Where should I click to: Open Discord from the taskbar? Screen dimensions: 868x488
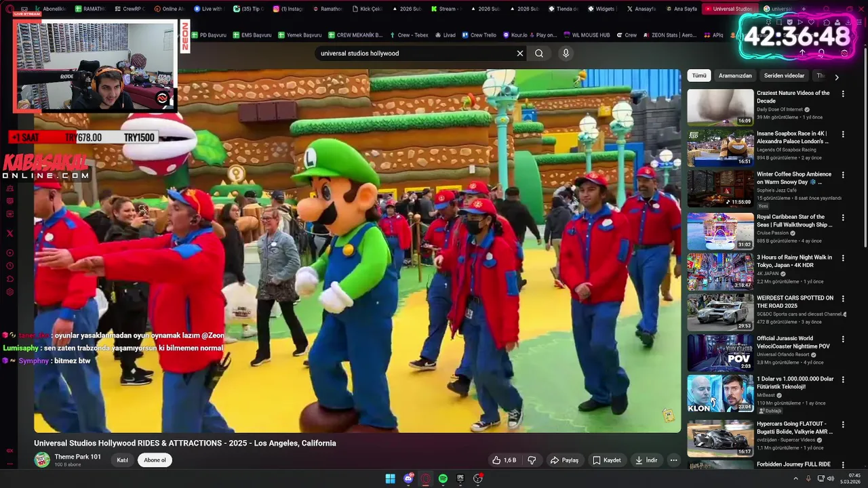click(x=408, y=479)
